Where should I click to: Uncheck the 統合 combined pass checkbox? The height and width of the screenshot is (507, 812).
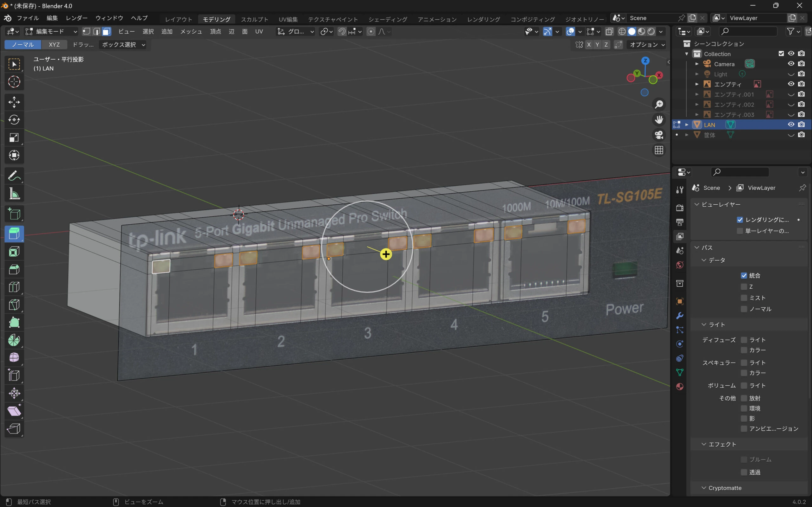tap(744, 276)
